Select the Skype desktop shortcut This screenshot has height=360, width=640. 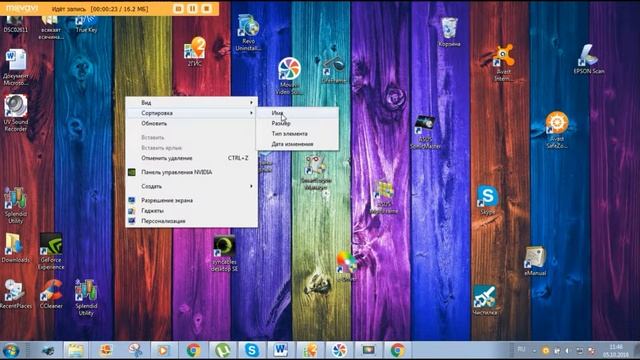[x=488, y=200]
